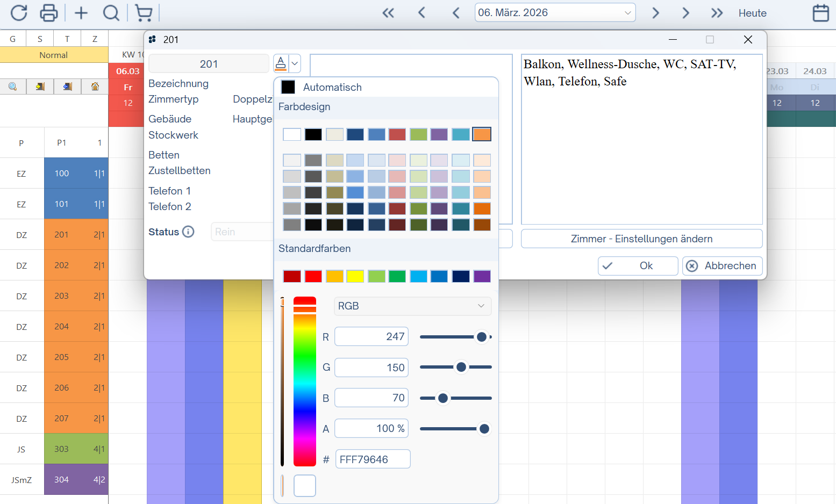Jump back with the double left arrow

point(388,13)
